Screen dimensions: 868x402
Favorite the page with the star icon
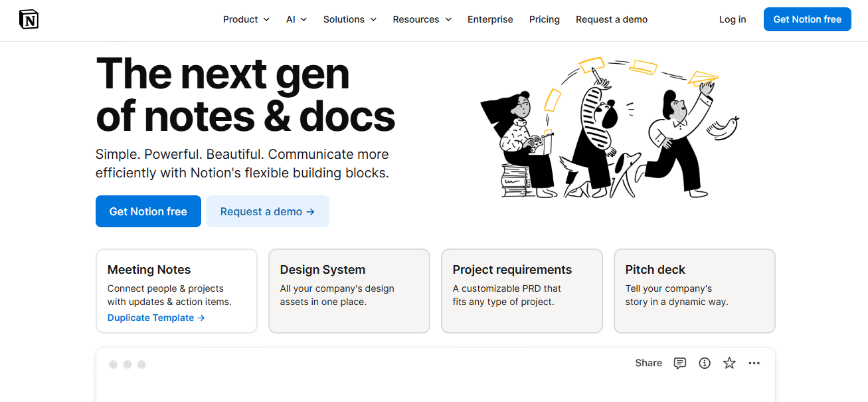[729, 363]
